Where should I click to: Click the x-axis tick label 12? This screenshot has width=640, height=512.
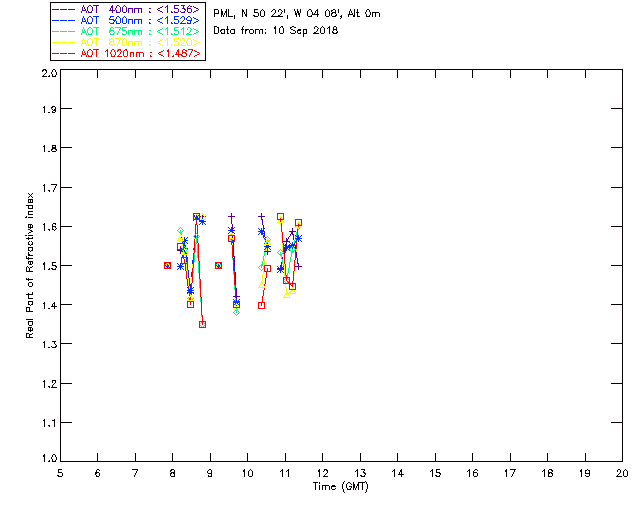tap(322, 473)
